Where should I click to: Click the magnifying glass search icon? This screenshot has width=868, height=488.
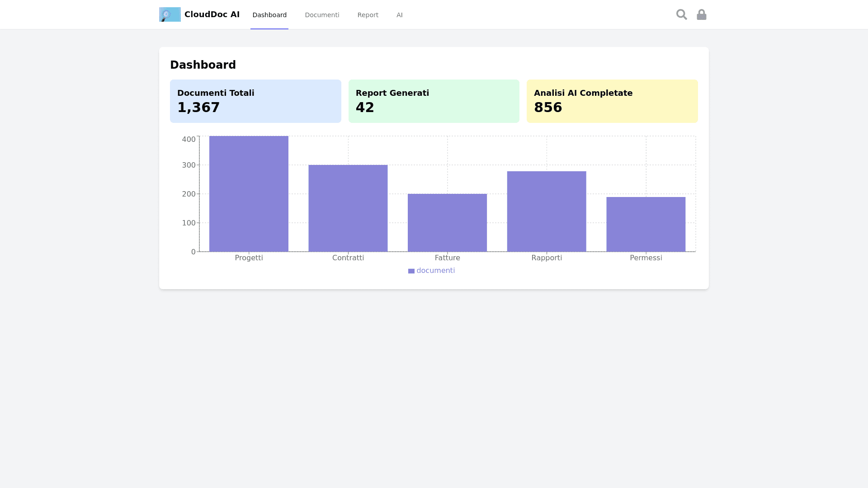tap(681, 14)
